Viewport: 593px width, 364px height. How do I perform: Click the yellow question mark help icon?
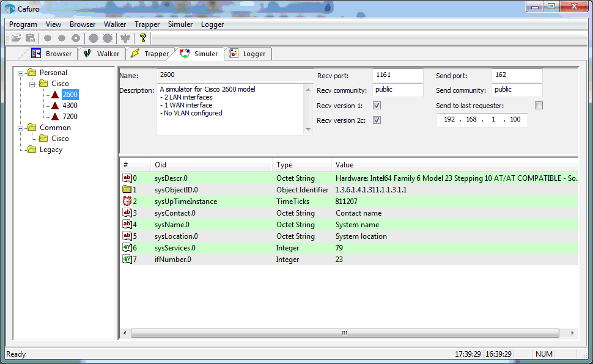143,38
